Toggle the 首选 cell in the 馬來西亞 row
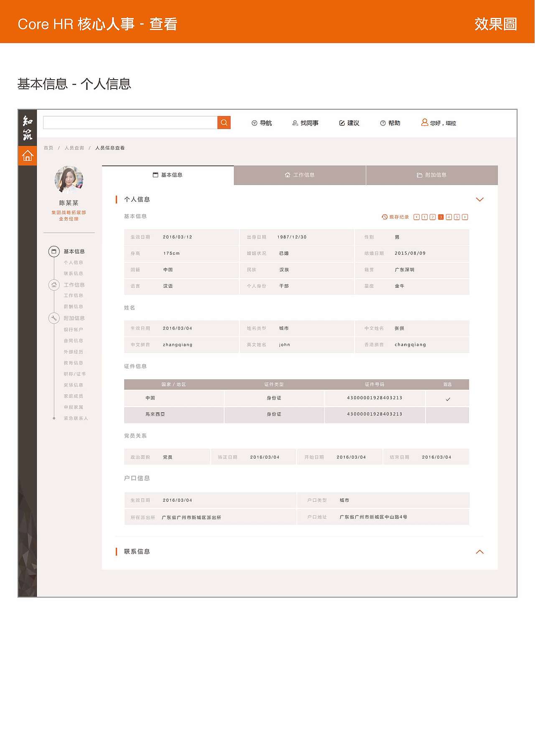The width and height of the screenshot is (535, 756). coord(447,415)
